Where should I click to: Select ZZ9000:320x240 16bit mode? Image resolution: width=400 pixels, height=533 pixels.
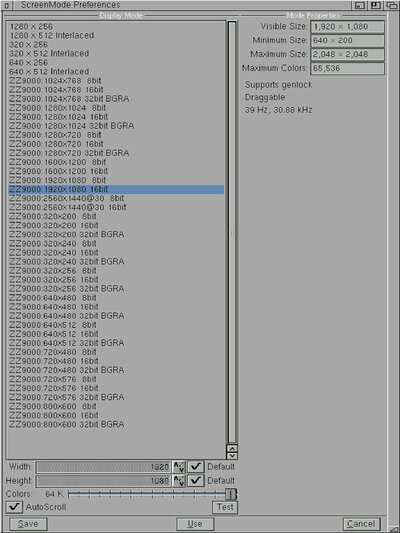116,253
